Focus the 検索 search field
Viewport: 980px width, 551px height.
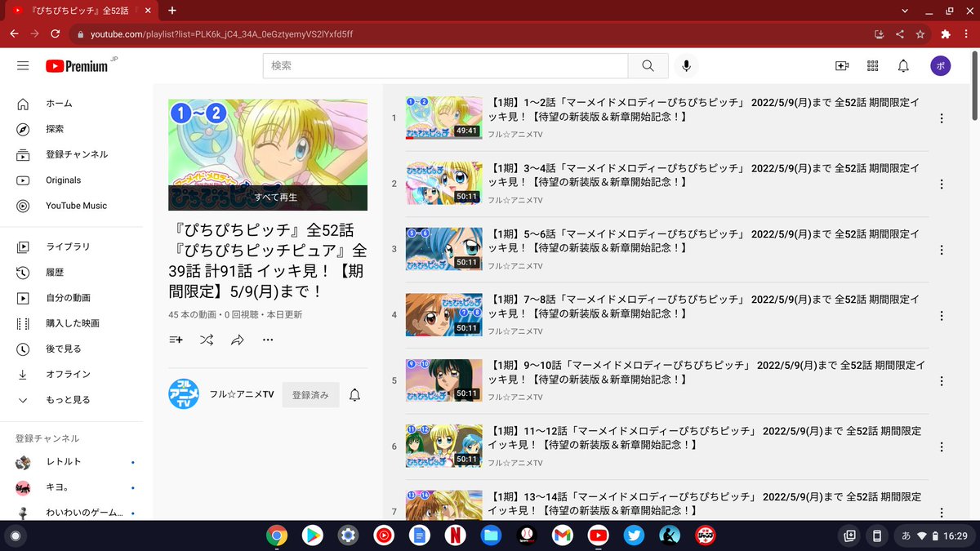tap(445, 66)
